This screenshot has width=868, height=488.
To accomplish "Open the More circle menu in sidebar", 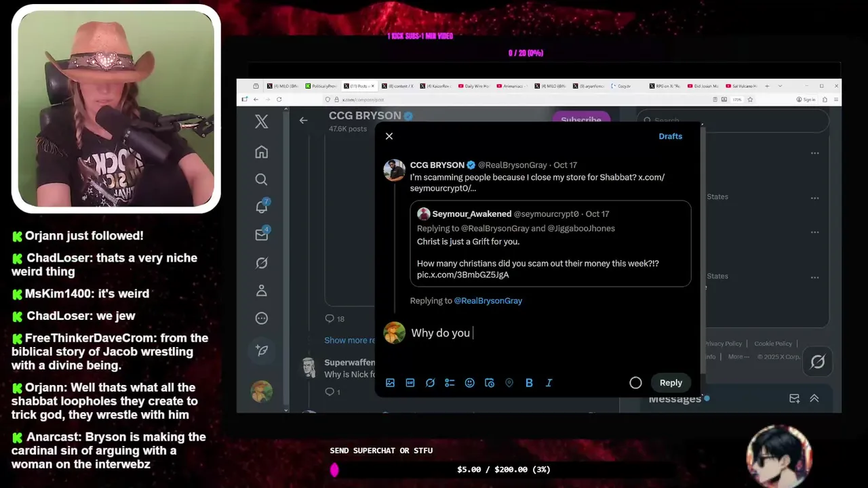I will coord(262,319).
